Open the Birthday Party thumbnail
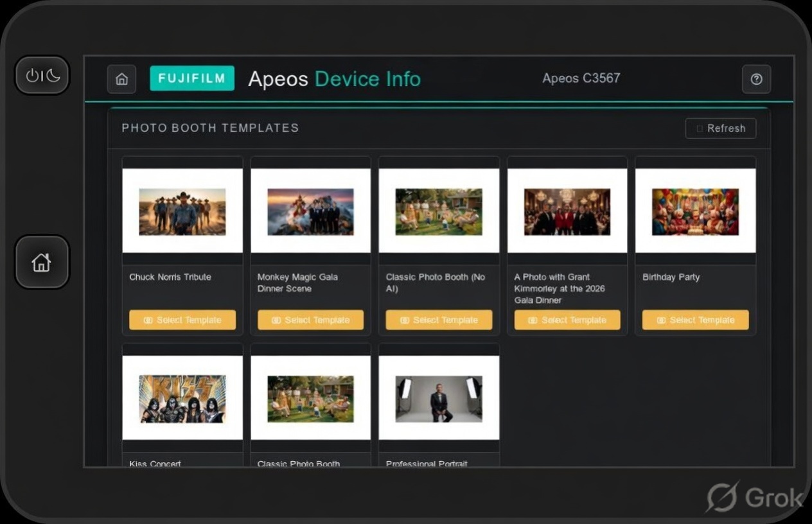Viewport: 812px width, 524px height. 696,211
